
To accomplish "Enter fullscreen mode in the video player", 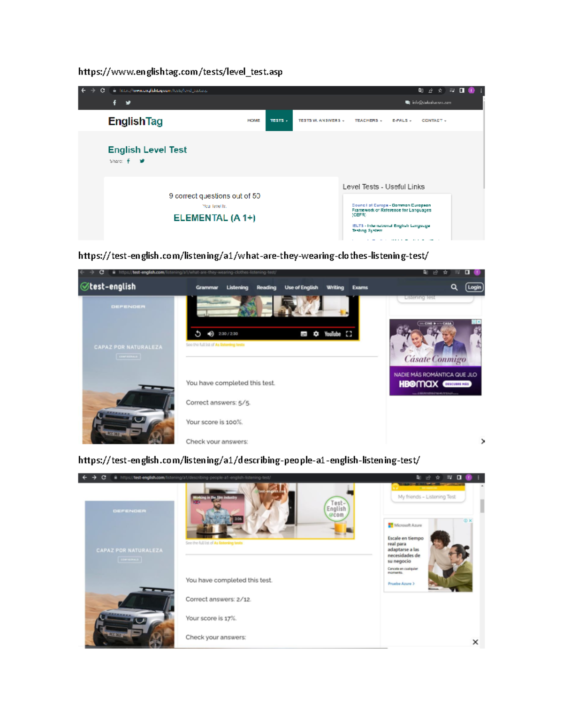I will (349, 334).
